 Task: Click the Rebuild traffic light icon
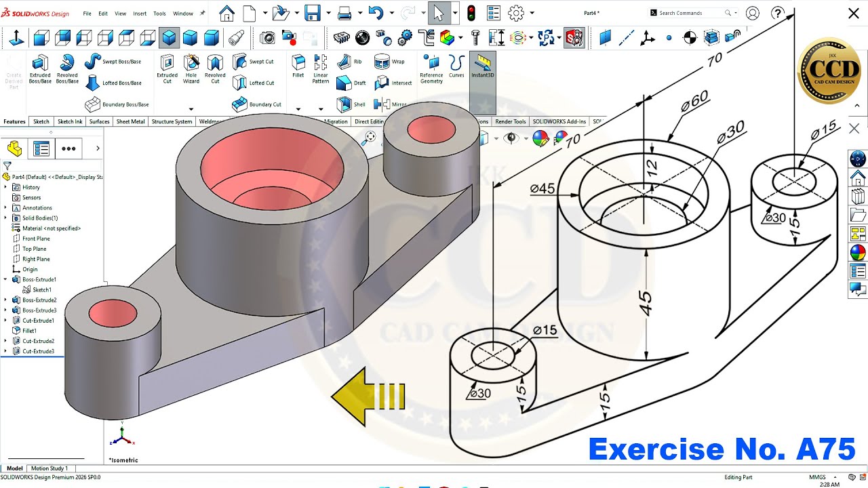point(471,13)
